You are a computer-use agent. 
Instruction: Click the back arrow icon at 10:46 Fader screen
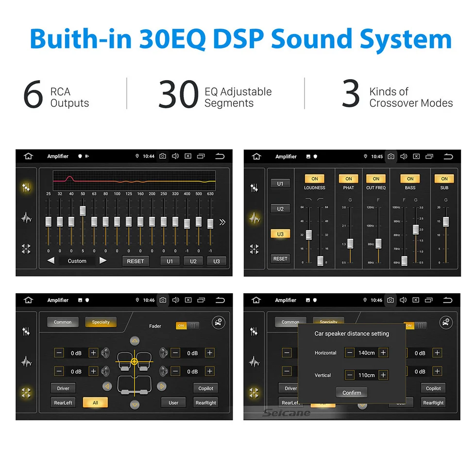pyautogui.click(x=220, y=300)
